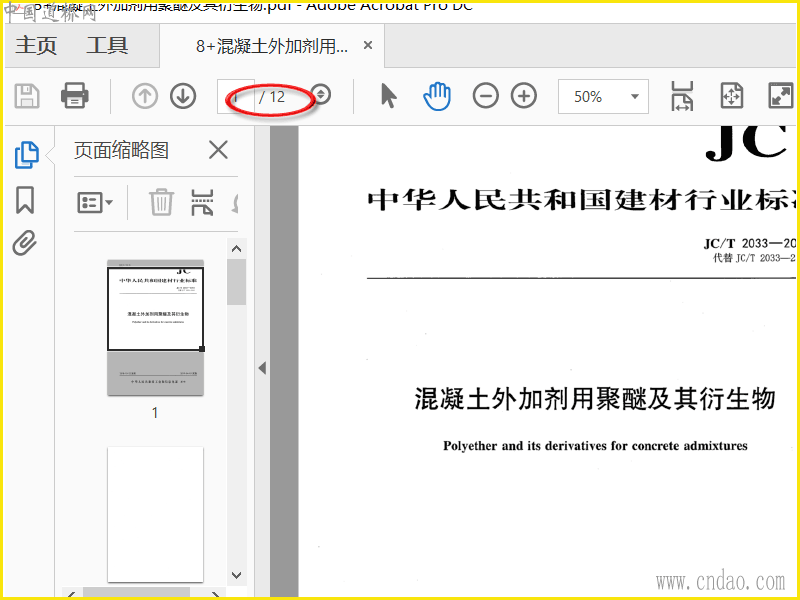The height and width of the screenshot is (600, 800).
Task: Go to previous page arrow
Action: tap(144, 96)
